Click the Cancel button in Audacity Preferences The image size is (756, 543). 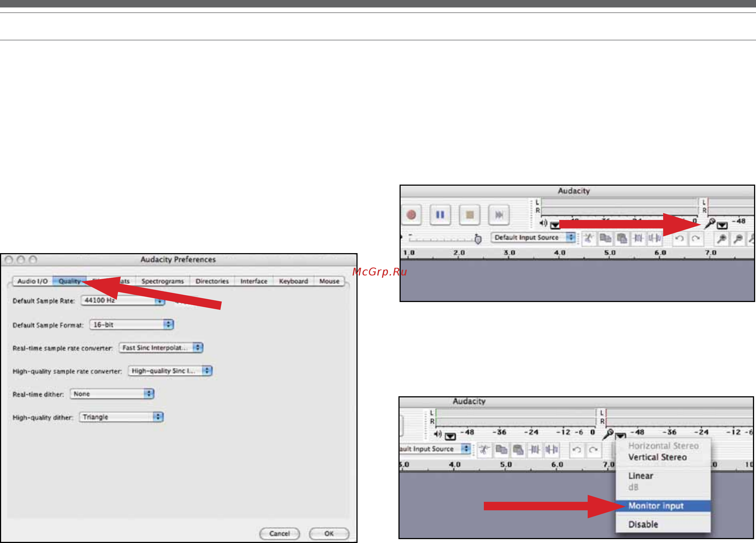[279, 533]
